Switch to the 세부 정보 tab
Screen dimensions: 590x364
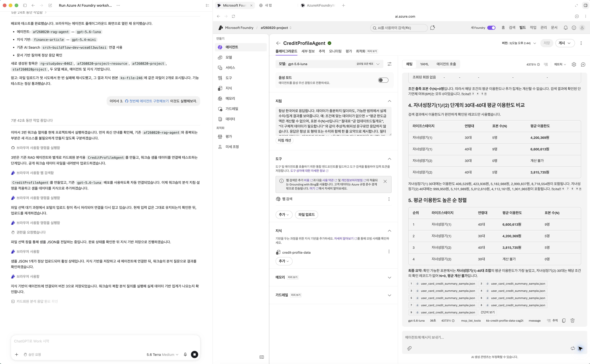tap(308, 51)
